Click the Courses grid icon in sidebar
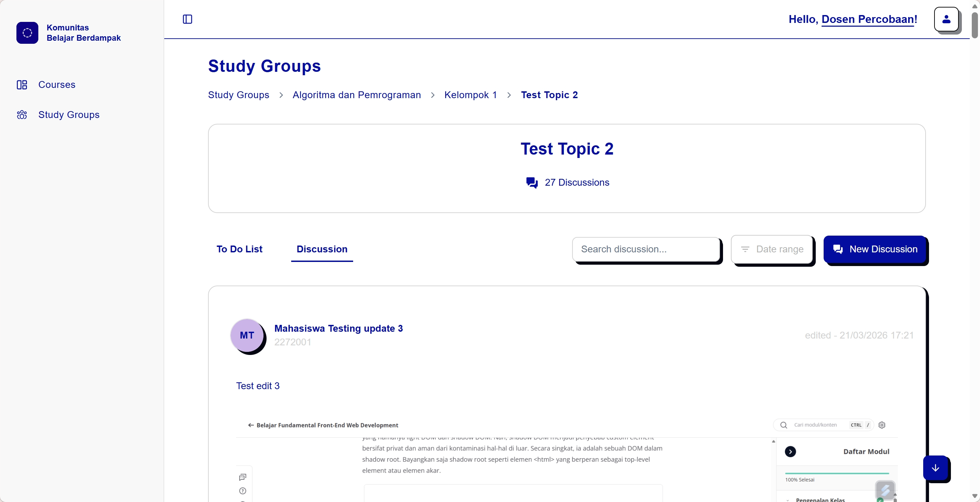The height and width of the screenshot is (502, 980). click(x=22, y=84)
